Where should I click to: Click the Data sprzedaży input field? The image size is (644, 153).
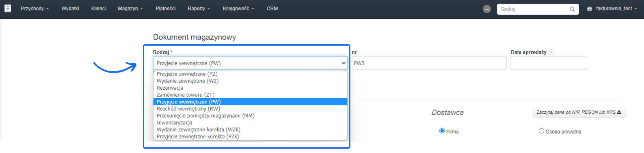tap(548, 63)
